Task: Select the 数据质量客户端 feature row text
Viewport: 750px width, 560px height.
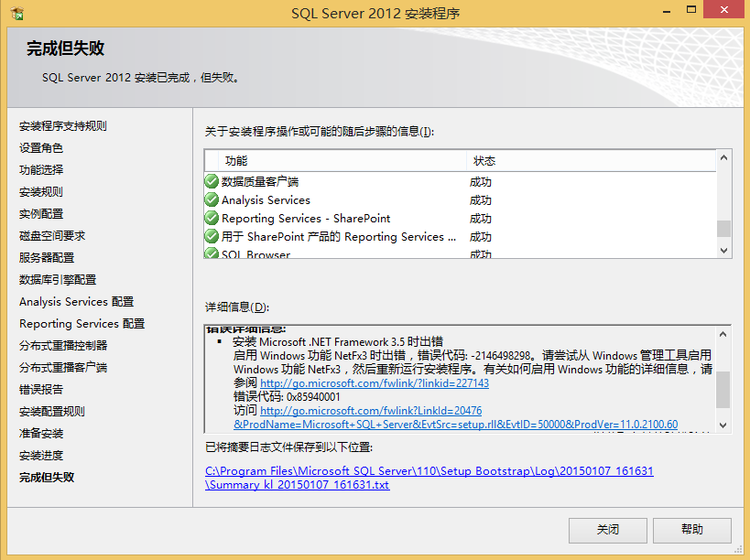Action: point(260,182)
